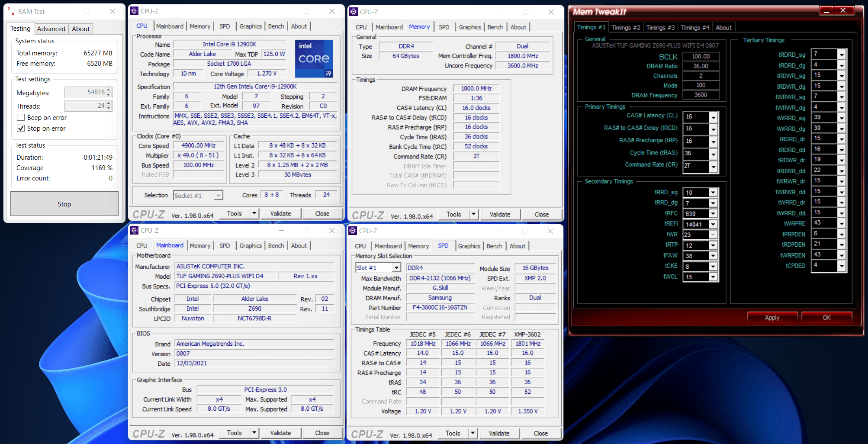The image size is (868, 444).
Task: Click DRAM Frequency value 1800.0 MHz
Action: [x=476, y=88]
